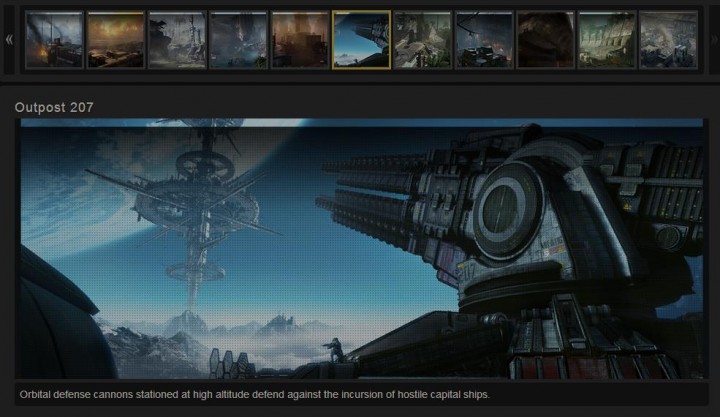This screenshot has height=417, width=720.
Task: Select highlighted Outpost 207 thumbnail
Action: point(361,40)
